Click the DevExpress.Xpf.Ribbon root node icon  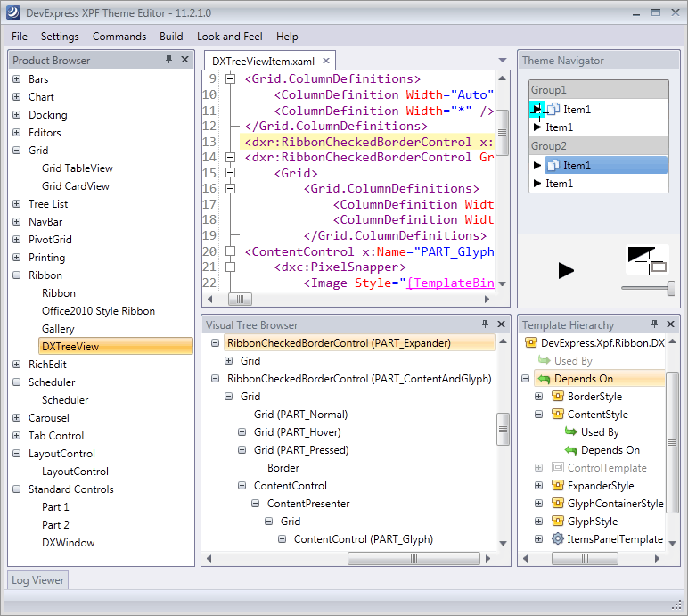(531, 343)
